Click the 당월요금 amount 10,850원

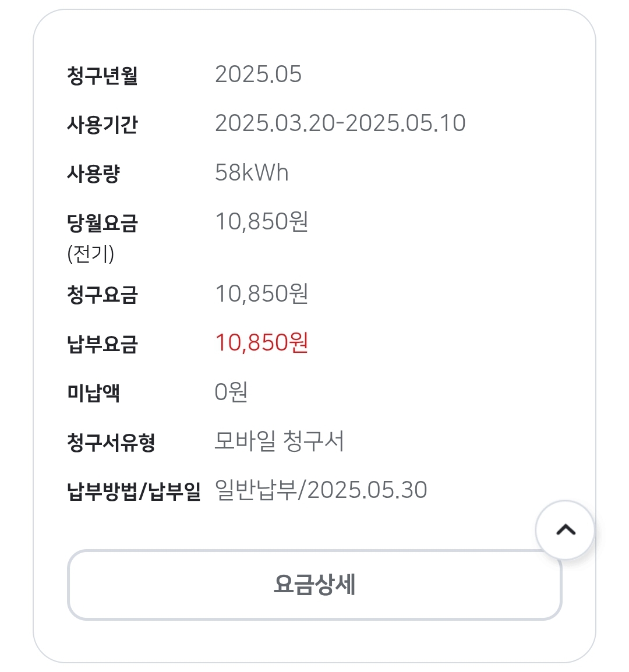(x=262, y=222)
